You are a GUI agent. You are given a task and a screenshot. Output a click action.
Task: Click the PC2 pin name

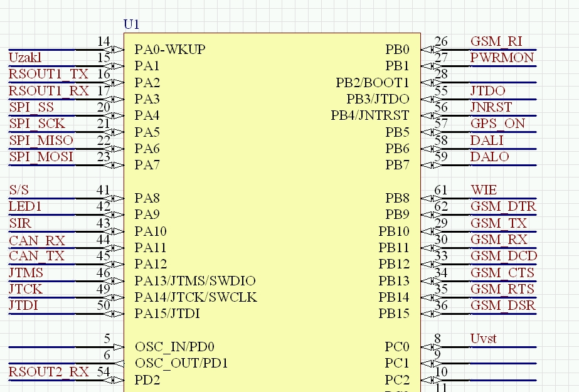(x=397, y=380)
